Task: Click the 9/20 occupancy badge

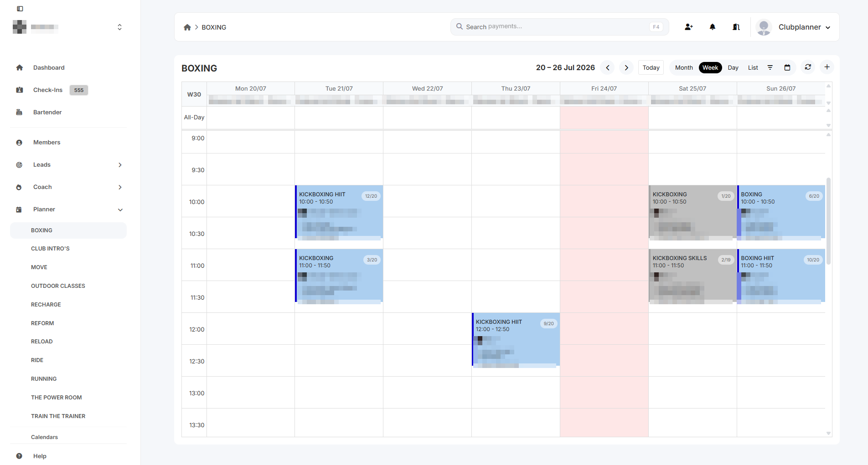Action: click(549, 324)
